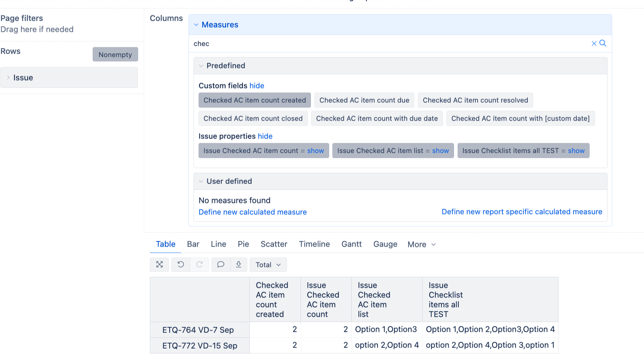Click the fullscreen expand icon in toolbar
This screenshot has width=644, height=364.
click(159, 264)
